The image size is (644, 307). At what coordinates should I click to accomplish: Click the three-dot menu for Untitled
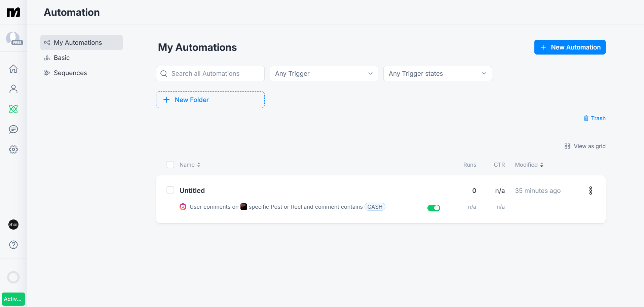tap(591, 191)
